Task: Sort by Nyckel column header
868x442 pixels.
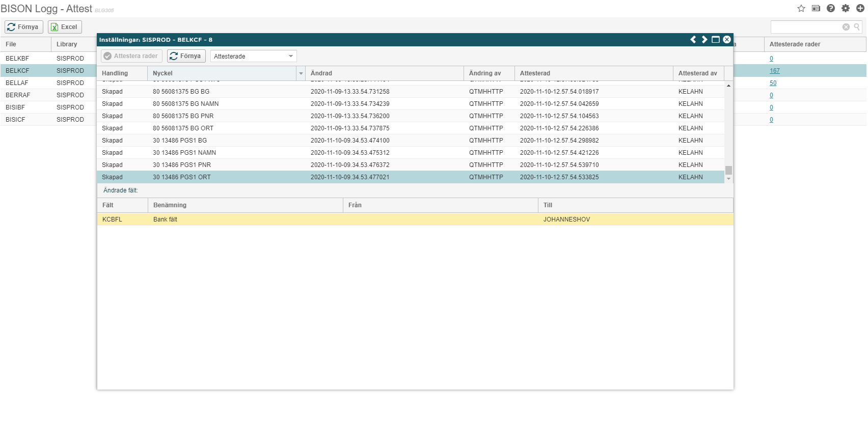Action: point(222,73)
